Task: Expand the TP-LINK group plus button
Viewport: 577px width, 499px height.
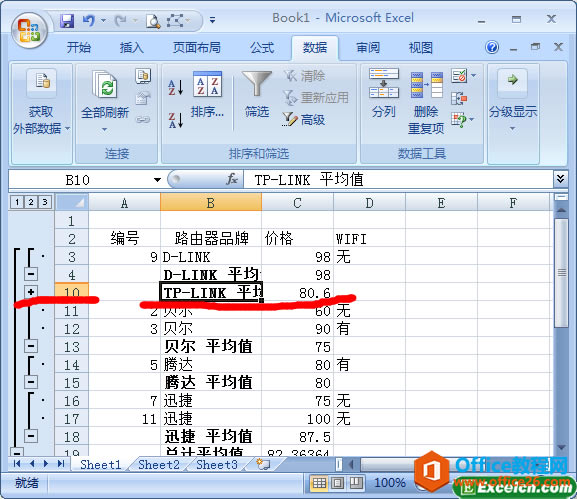Action: 31,292
